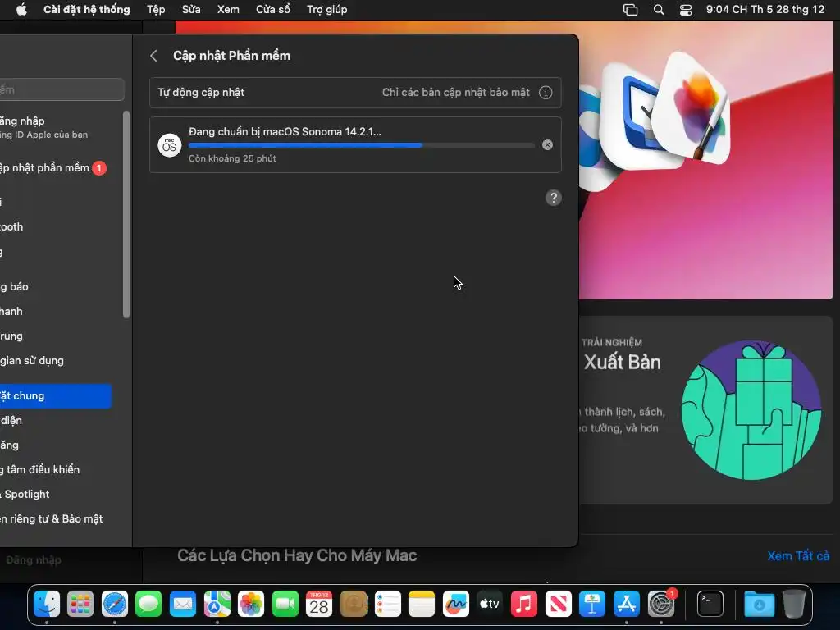Open the Apple menu
This screenshot has width=840, height=630.
click(21, 10)
